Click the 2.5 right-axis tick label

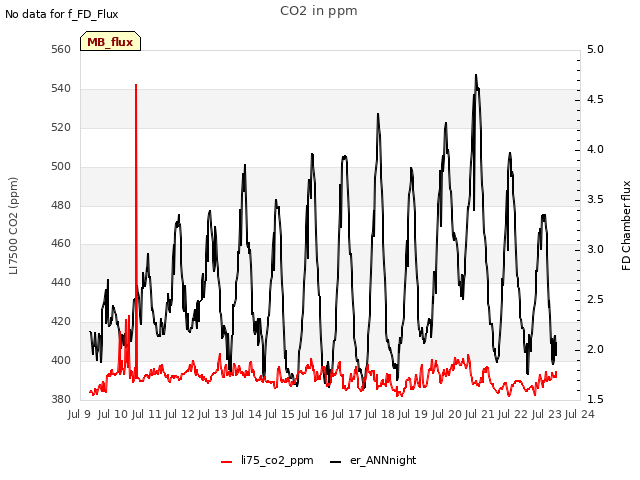595,300
